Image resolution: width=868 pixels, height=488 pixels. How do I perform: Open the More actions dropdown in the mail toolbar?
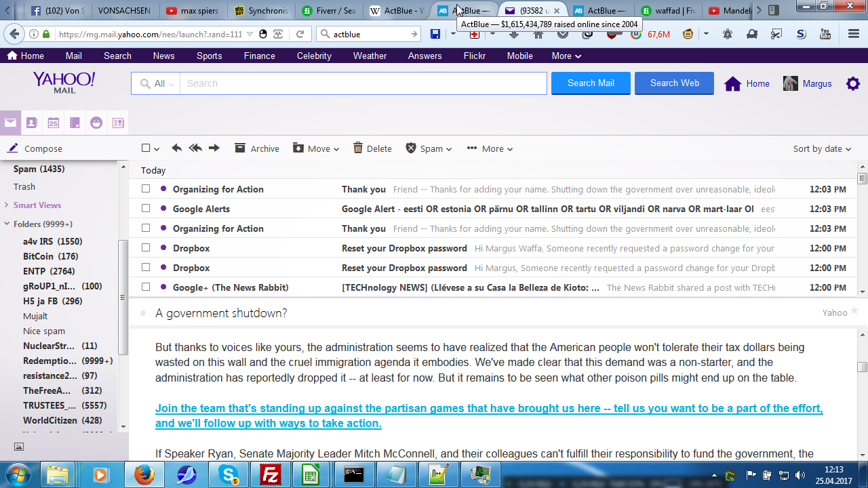[490, 148]
